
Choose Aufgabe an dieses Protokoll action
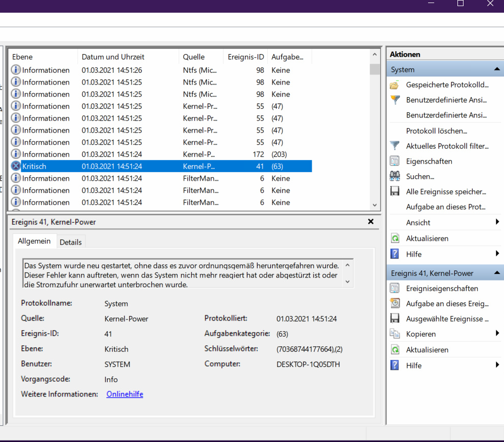445,207
